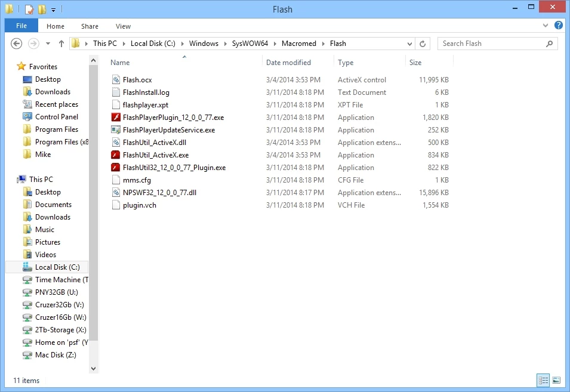This screenshot has width=570, height=392.
Task: Select Local Disk (C:) in navigation pane
Action: click(47, 267)
